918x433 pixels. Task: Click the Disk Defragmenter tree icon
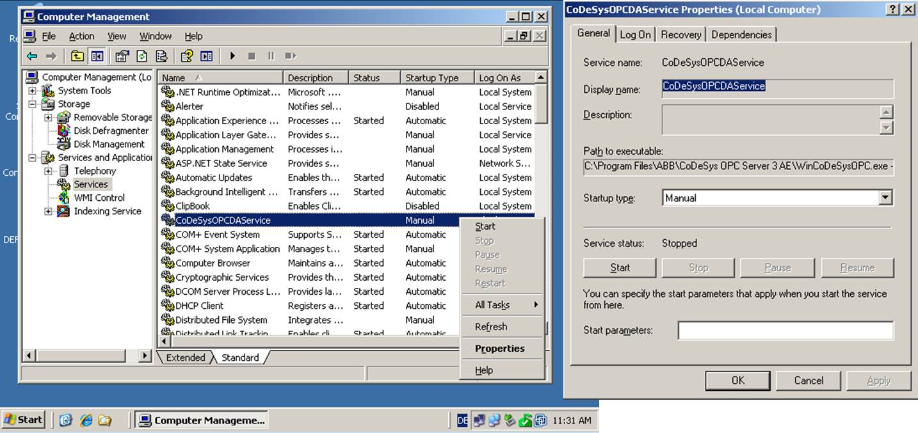64,130
